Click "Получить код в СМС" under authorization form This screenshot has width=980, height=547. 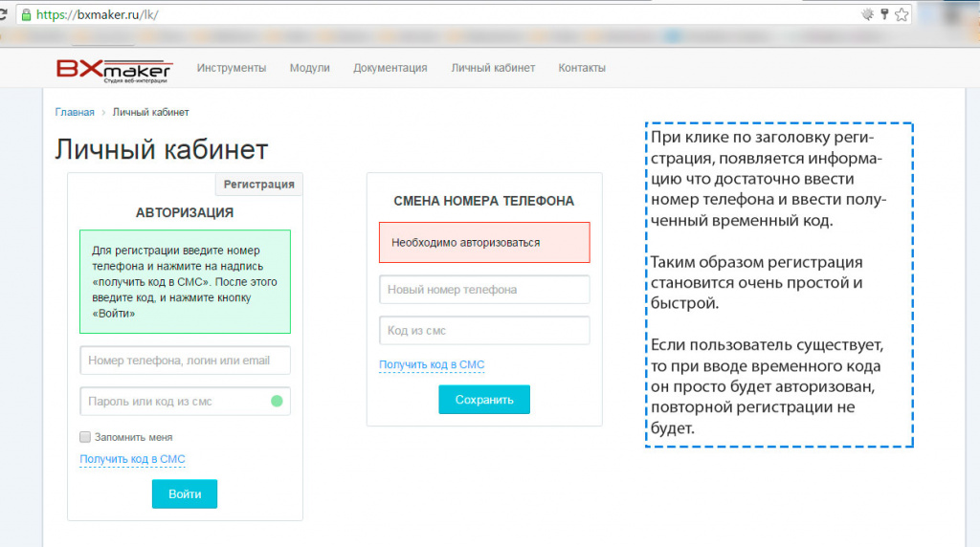click(x=132, y=460)
